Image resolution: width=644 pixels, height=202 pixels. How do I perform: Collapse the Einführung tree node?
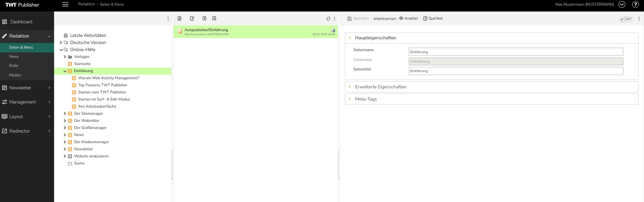pyautogui.click(x=65, y=71)
